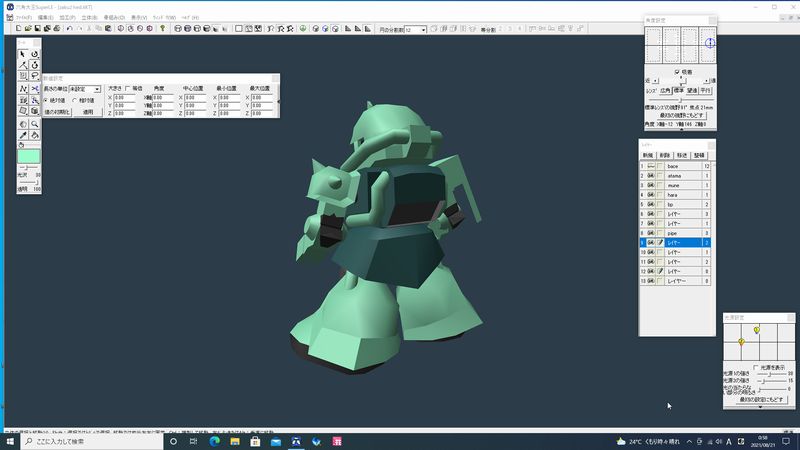
Task: Open the ファイル(F) File menu
Action: (x=23, y=17)
